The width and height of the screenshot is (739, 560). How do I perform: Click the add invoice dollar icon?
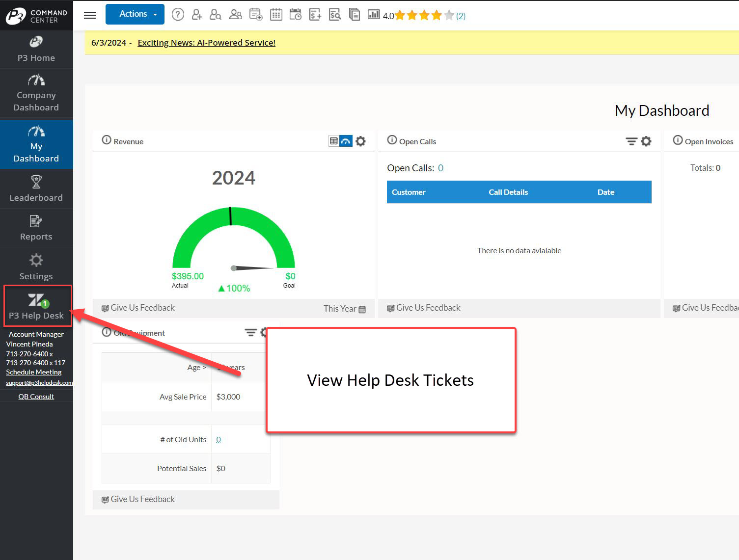tap(315, 15)
